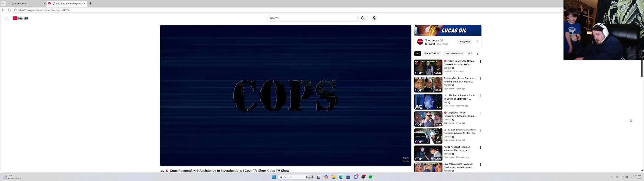This screenshot has height=181, width=644.
Task: Click the Catching Criminals video thumbnail
Action: (x=428, y=68)
